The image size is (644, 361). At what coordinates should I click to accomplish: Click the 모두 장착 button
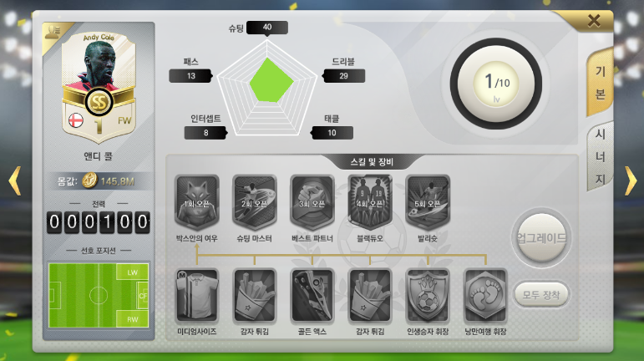(541, 294)
